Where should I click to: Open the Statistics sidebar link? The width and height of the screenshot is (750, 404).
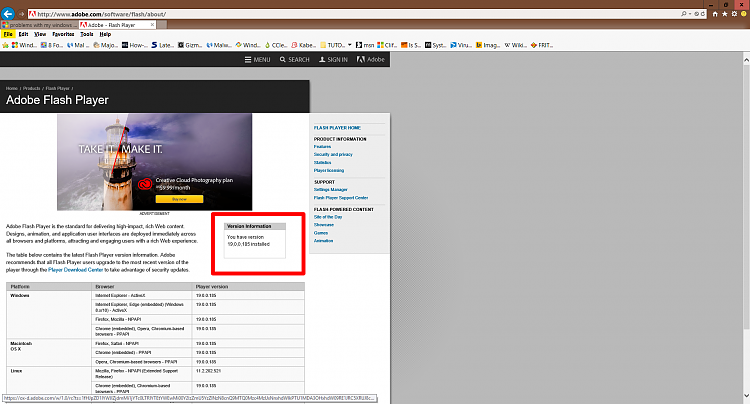pyautogui.click(x=322, y=163)
